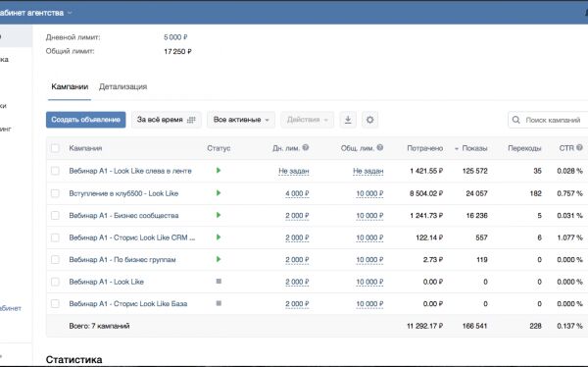This screenshot has height=367, width=588.
Task: Click help icon next to Общ. лим.
Action: pyautogui.click(x=380, y=147)
